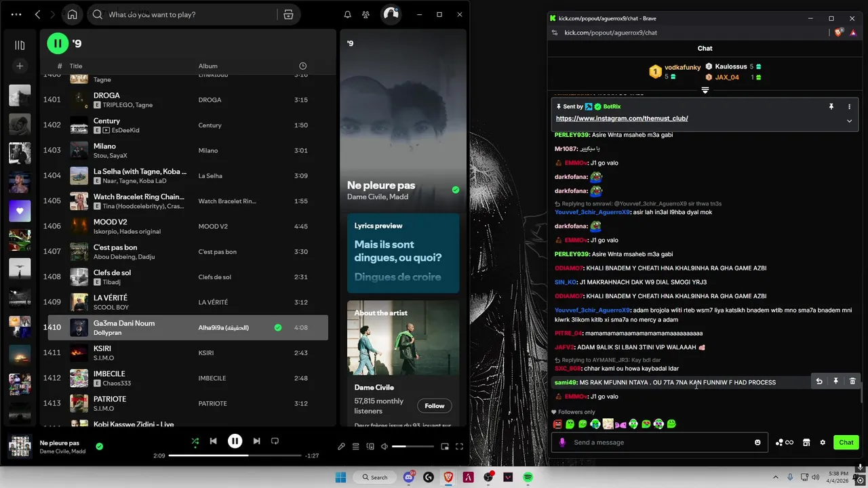
Task: Open the Kick channel points icon
Action: tap(784, 443)
